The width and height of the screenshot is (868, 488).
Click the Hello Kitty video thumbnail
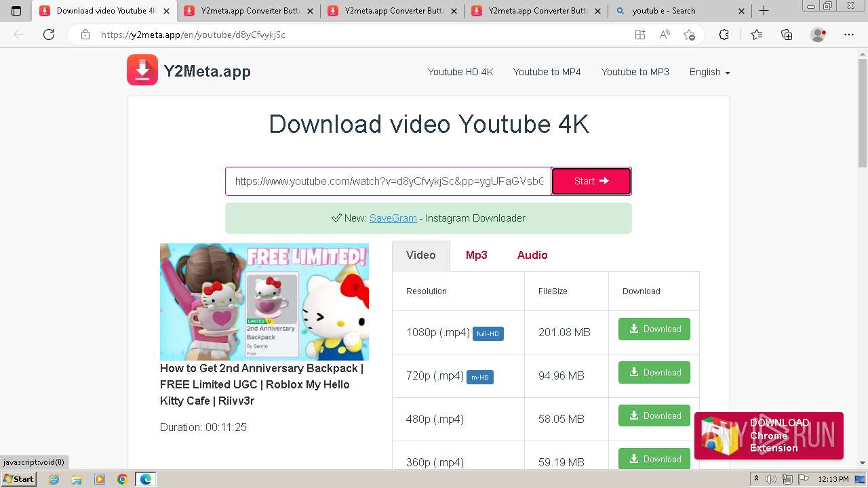coord(264,302)
